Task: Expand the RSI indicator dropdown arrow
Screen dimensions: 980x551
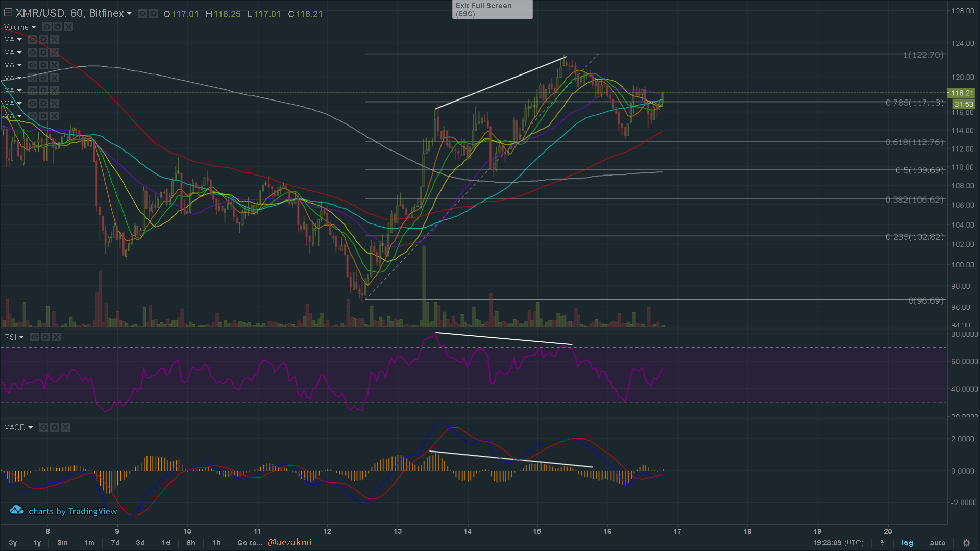Action: 21,337
